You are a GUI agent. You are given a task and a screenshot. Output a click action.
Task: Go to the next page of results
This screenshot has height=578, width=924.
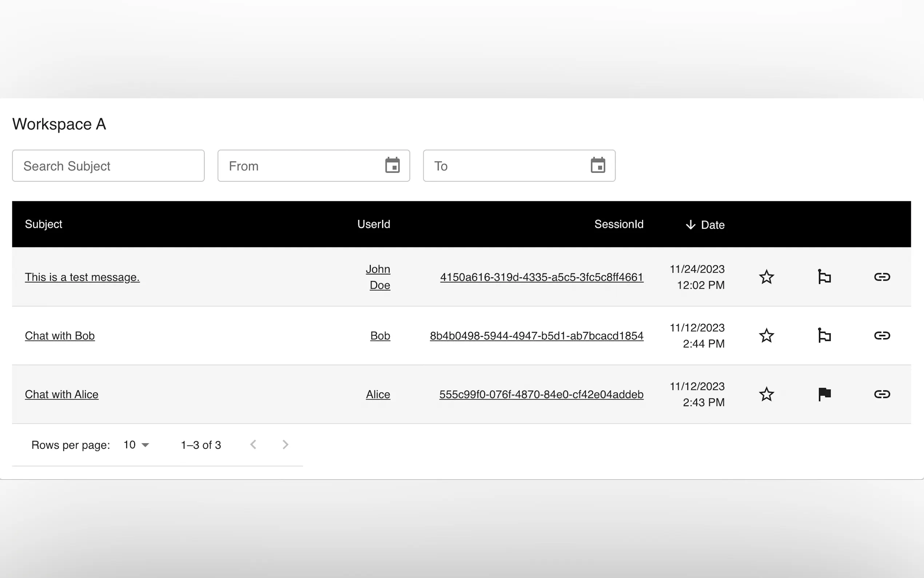(285, 444)
